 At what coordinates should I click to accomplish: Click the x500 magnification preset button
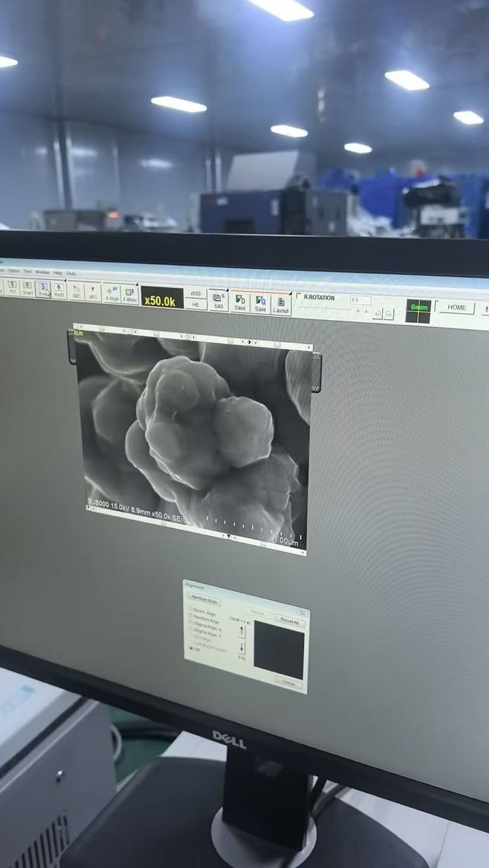click(195, 293)
